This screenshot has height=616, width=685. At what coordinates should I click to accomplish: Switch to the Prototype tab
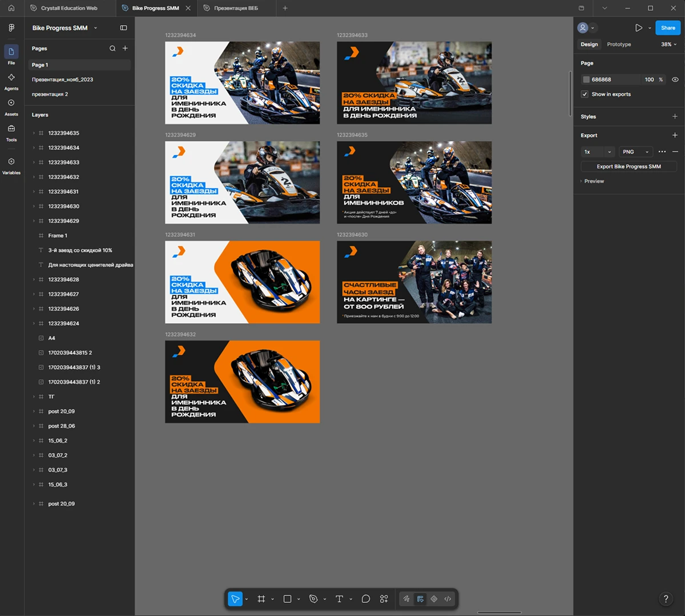point(619,44)
